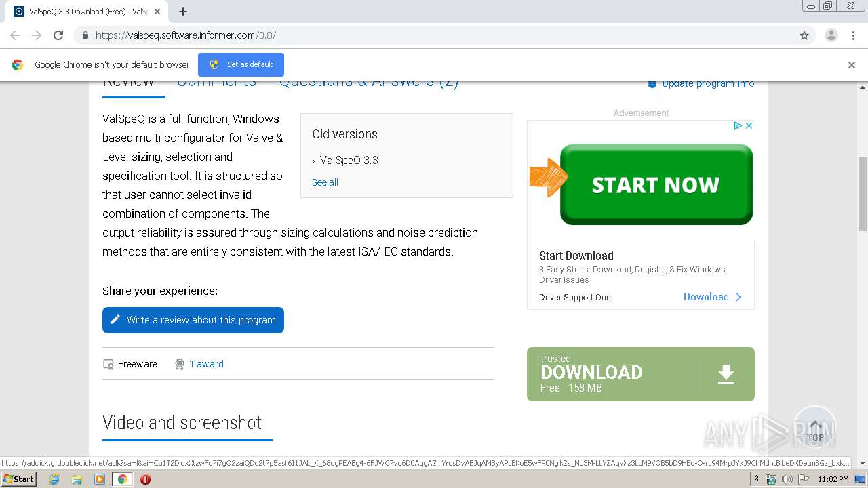This screenshot has width=868, height=488.
Task: Click the Driver Support One advertiser text
Action: pyautogui.click(x=575, y=298)
